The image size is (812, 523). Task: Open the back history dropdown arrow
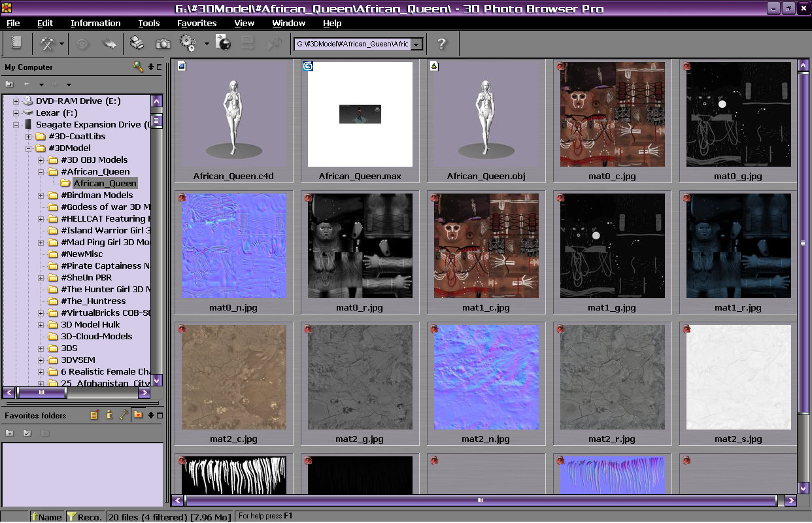pos(41,84)
